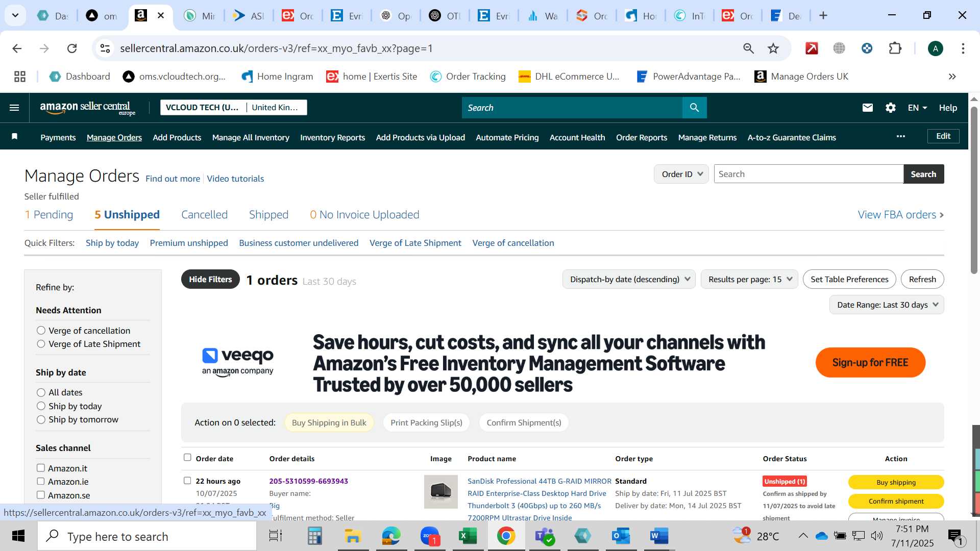
Task: Switch to the Cancelled orders tab
Action: (204, 215)
